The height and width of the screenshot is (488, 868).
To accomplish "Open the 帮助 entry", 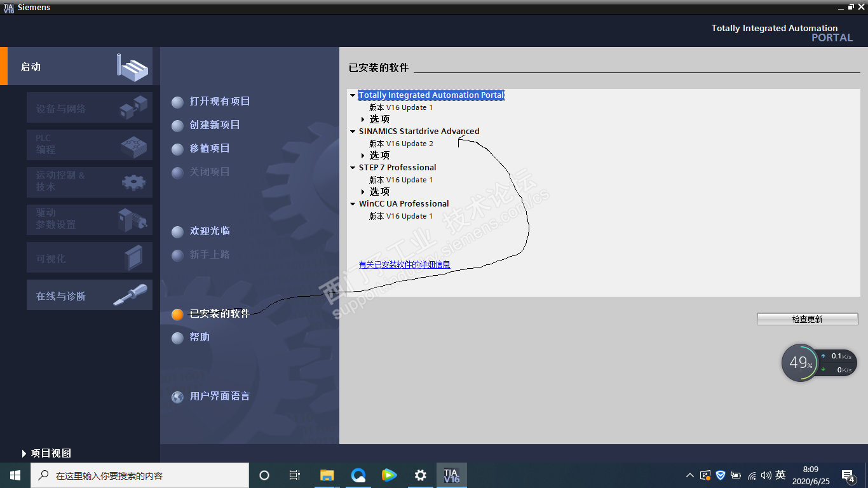I will coord(200,337).
